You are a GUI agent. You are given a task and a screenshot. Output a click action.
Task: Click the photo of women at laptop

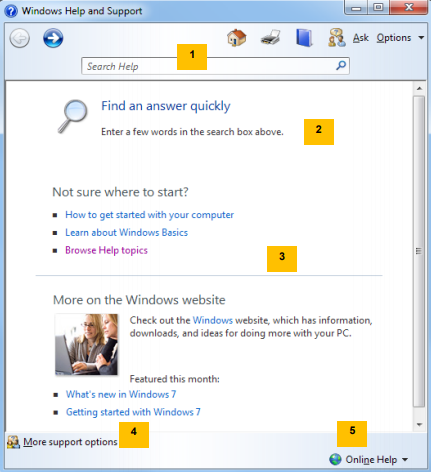(x=86, y=344)
